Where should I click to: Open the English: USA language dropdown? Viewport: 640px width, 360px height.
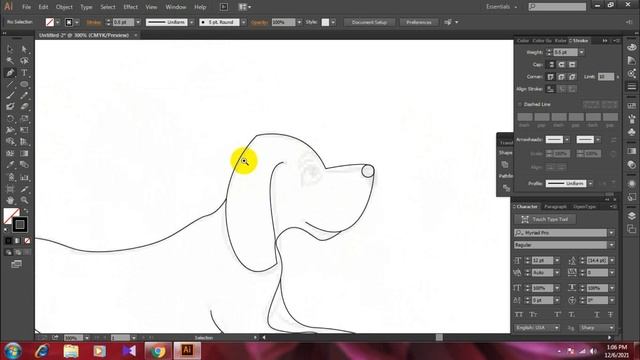pos(557,328)
